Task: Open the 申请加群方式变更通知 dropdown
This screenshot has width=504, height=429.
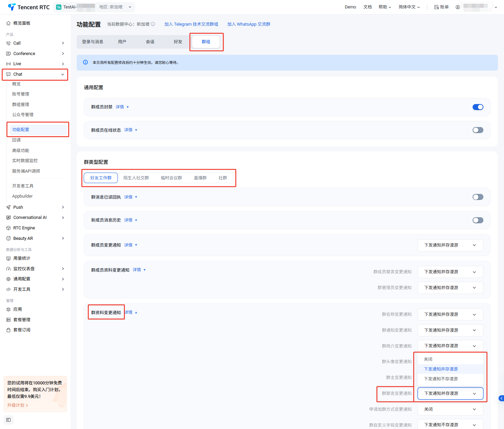Action: pyautogui.click(x=450, y=409)
